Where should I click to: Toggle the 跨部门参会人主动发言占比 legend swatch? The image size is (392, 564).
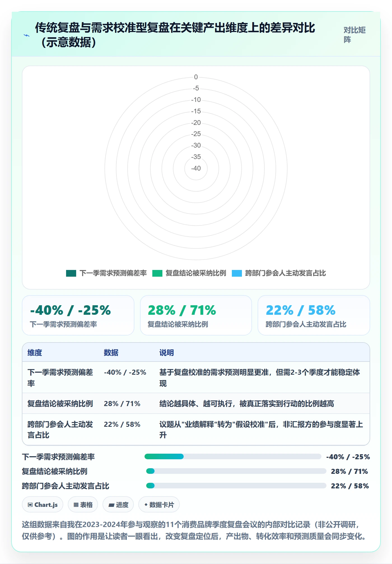click(237, 273)
